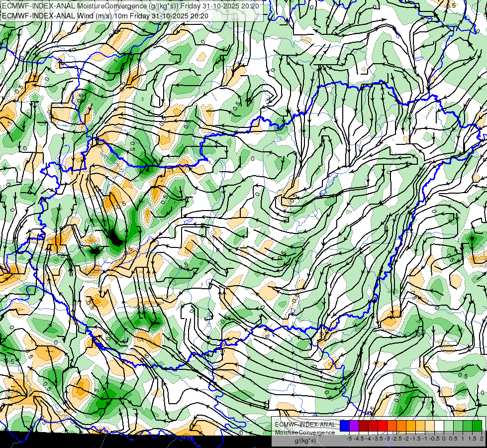Click the purple legend swatch
The image size is (487, 448).
354,426
